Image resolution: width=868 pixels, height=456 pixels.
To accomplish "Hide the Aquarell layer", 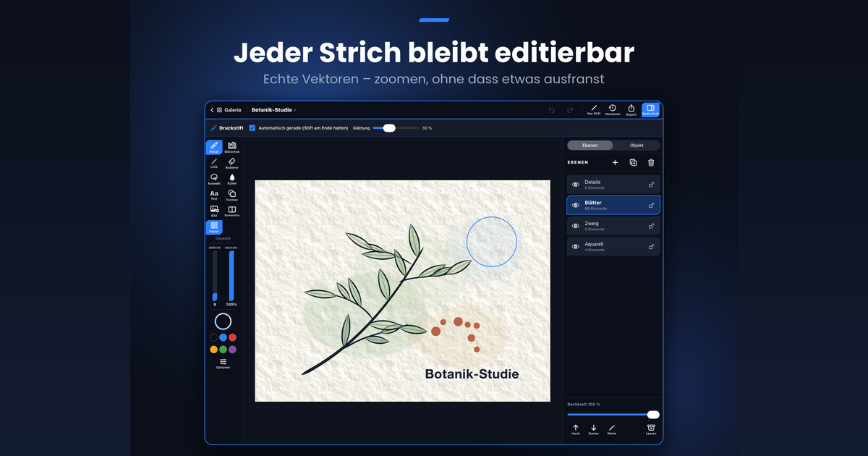I will click(576, 247).
